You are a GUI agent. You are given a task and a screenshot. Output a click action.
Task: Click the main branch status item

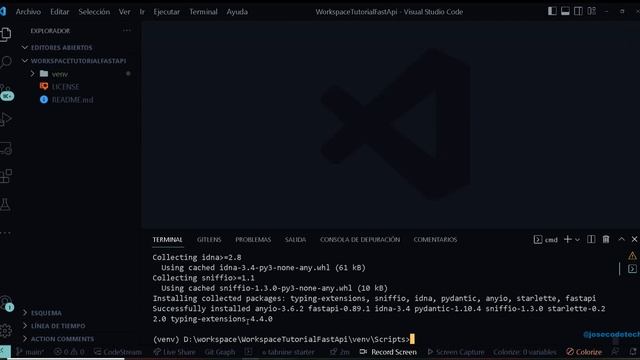point(30,352)
